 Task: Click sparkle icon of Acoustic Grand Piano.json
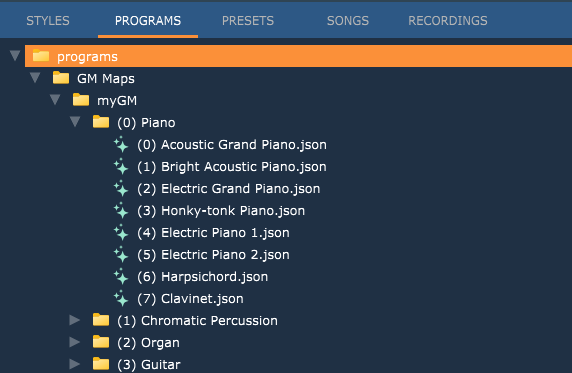click(121, 145)
